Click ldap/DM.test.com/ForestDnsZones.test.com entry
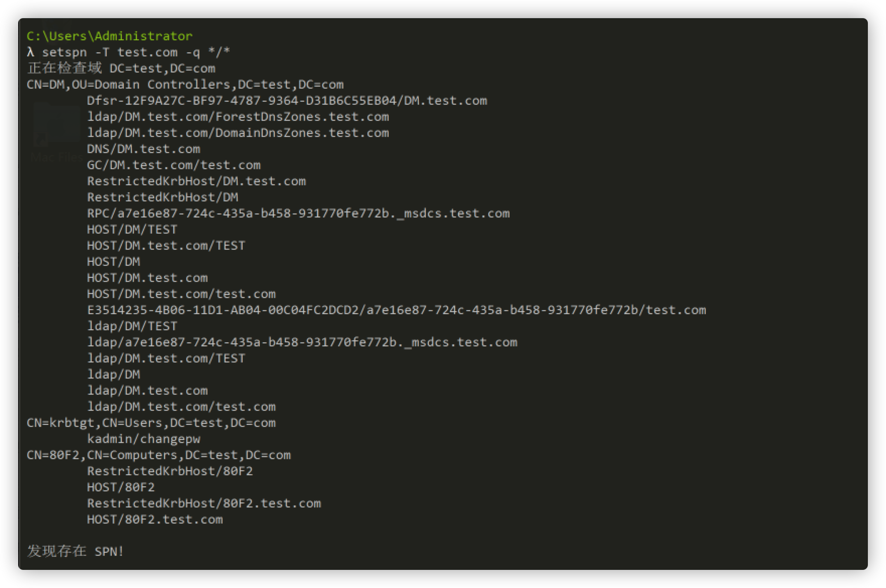This screenshot has width=886, height=588. click(238, 117)
